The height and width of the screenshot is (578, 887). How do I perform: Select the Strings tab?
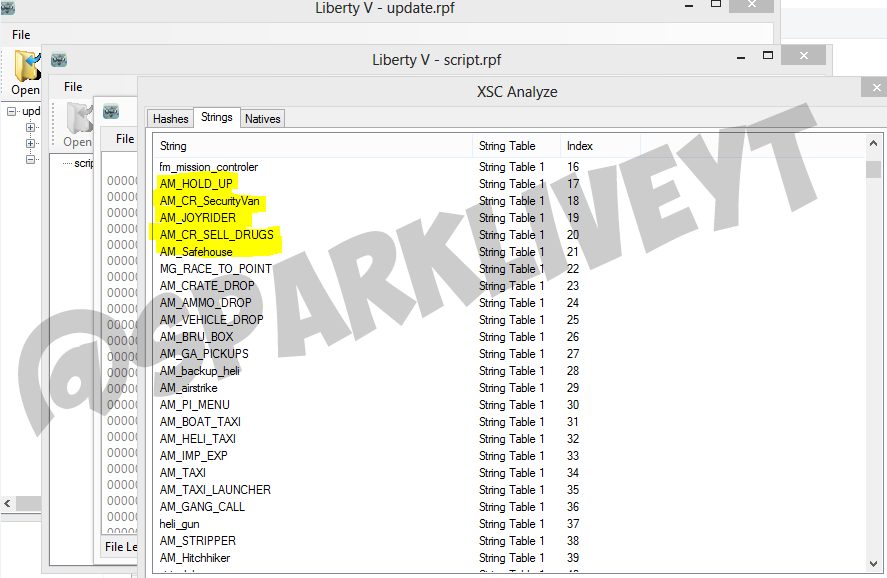[x=217, y=117]
